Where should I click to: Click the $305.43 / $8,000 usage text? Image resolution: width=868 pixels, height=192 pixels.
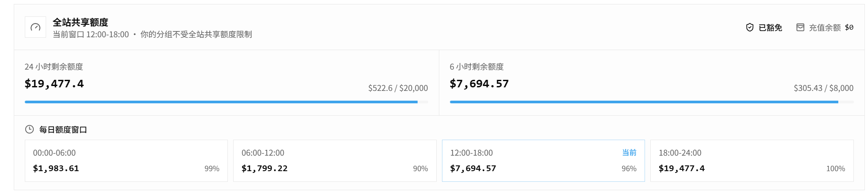(824, 88)
